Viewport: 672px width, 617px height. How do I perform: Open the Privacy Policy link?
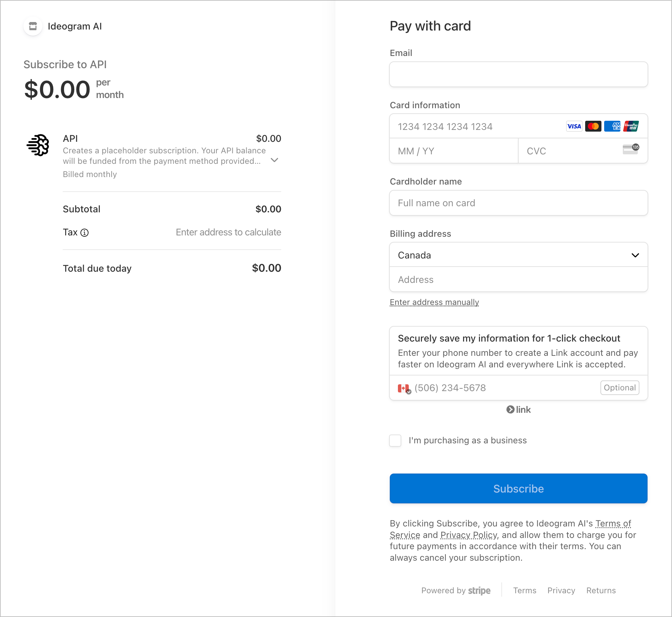[x=468, y=535]
